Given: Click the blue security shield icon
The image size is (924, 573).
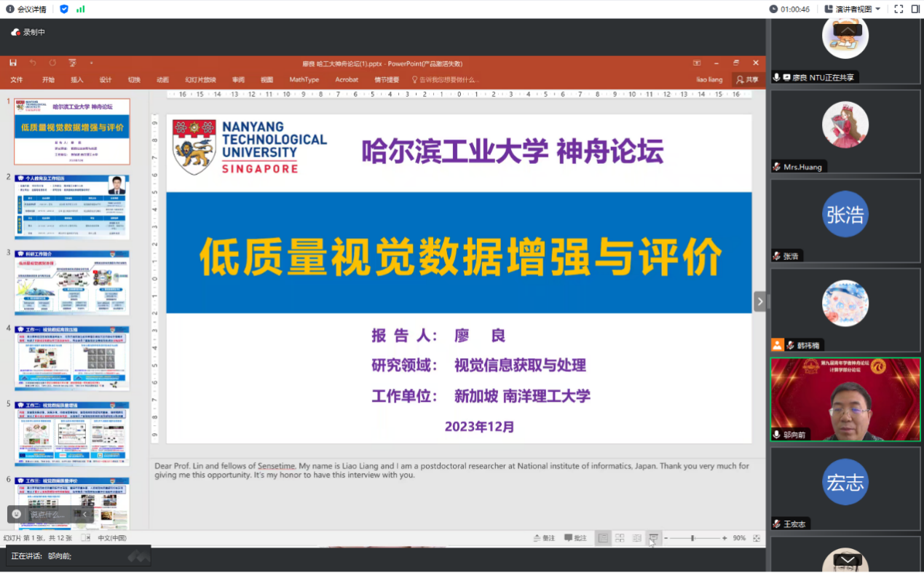Looking at the screenshot, I should (x=64, y=9).
